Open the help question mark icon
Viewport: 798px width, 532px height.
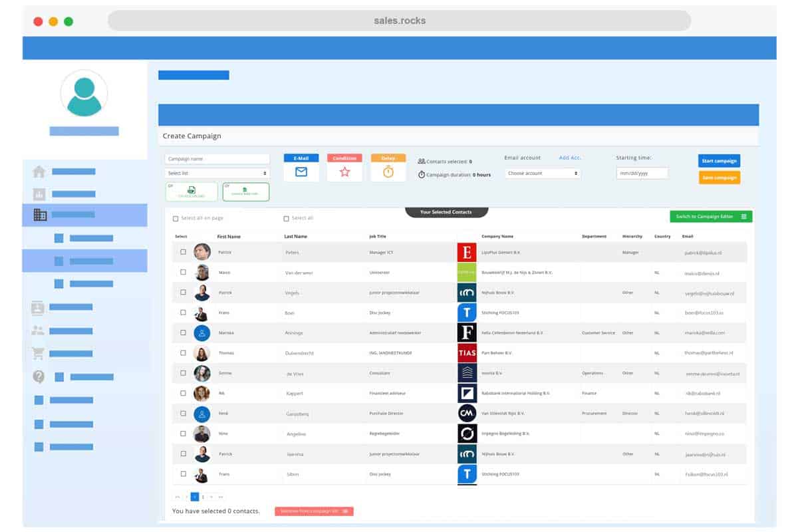pyautogui.click(x=39, y=376)
